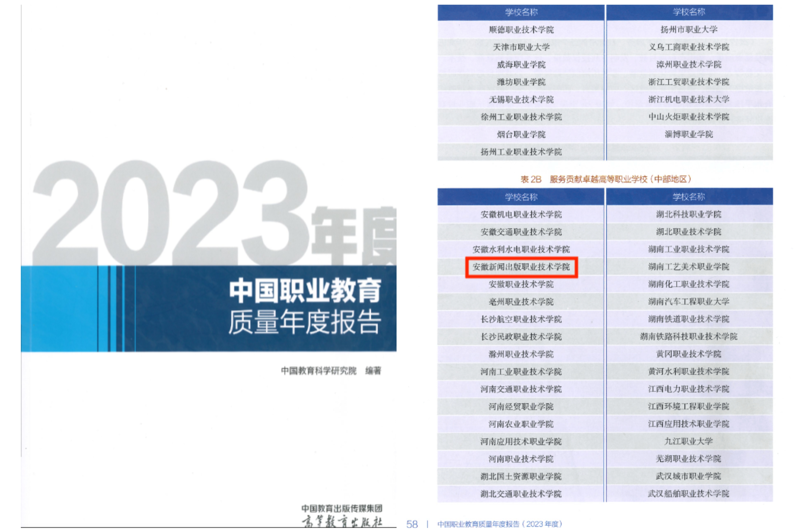The image size is (798, 532).
Task: Click the author line "中国教育科学研究院 编著"
Action: point(331,371)
